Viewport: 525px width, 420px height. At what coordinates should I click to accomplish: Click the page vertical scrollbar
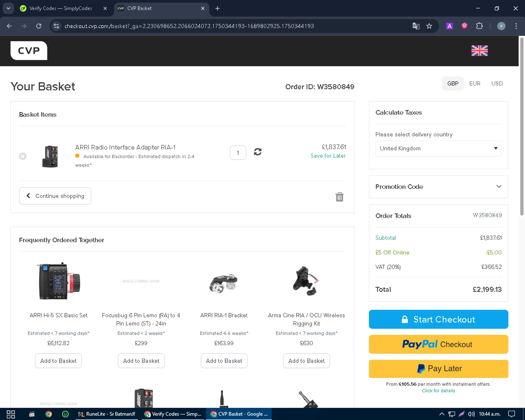point(521,126)
